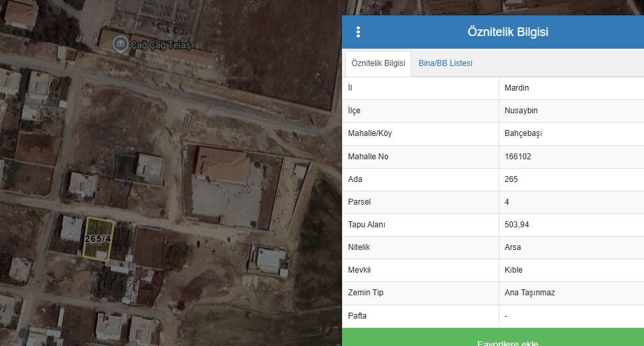Click the large red-roofed building on map
Viewport: 644px width, 346px height.
click(x=223, y=165)
